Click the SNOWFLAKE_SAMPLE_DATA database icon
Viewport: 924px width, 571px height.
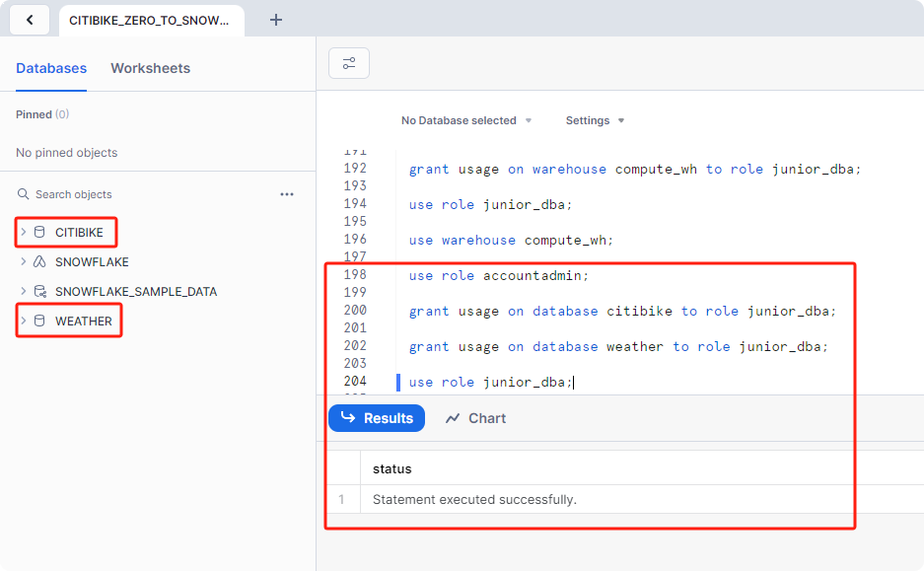point(39,292)
